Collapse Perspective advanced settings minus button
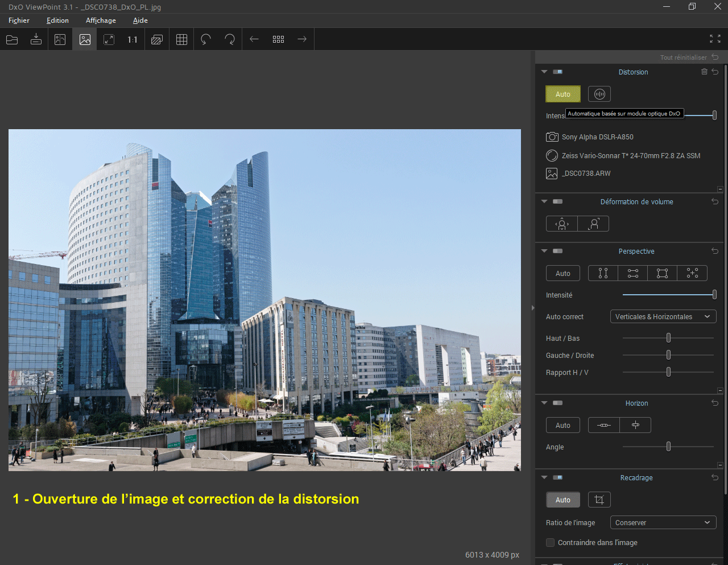The image size is (728, 565). pos(720,390)
